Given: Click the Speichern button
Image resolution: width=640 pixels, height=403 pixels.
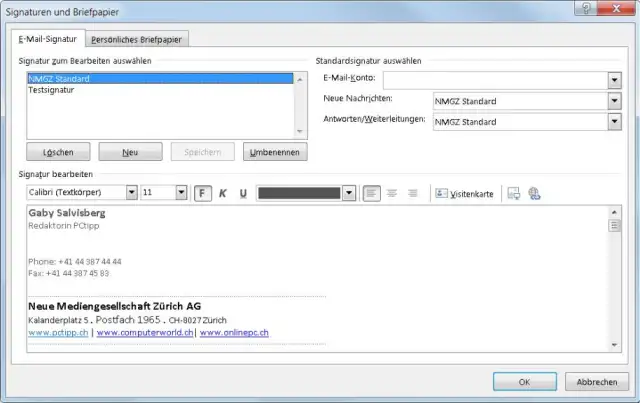Looking at the screenshot, I should 202,152.
